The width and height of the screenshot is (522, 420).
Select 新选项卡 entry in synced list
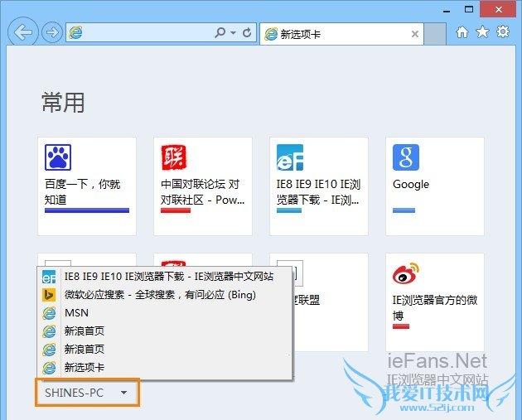[x=165, y=368]
